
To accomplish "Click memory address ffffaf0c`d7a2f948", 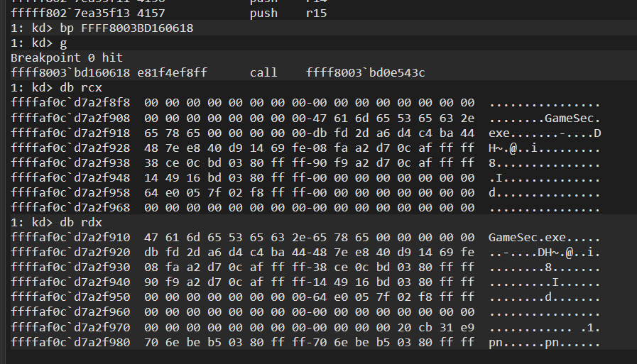I will pos(70,177).
